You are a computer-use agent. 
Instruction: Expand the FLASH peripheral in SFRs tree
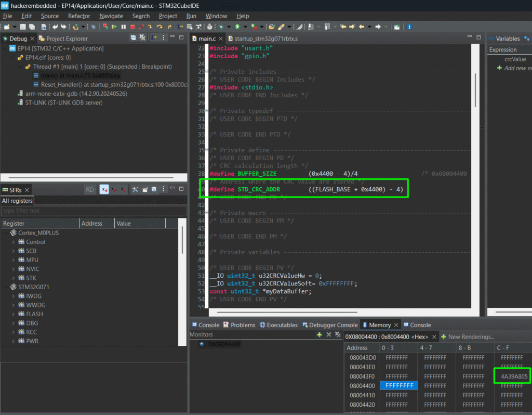tap(14, 314)
